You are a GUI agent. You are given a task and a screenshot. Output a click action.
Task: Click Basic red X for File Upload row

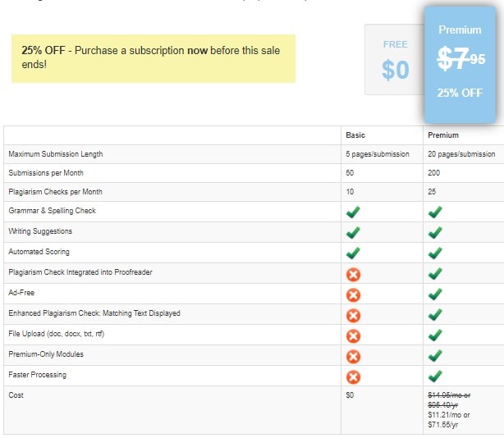coord(354,335)
